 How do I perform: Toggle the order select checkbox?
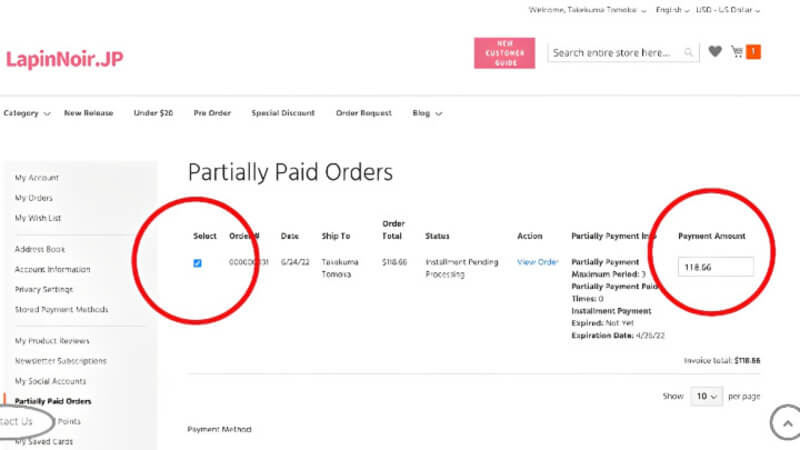197,263
